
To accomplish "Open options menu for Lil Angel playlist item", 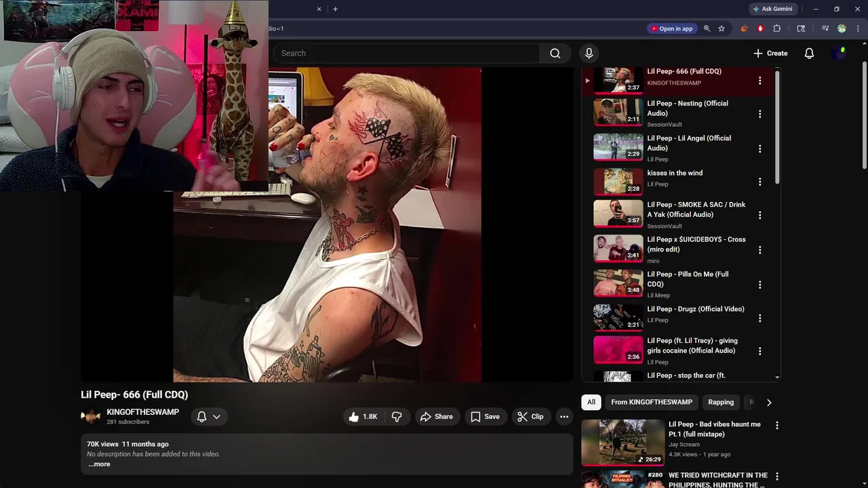I will click(x=759, y=148).
